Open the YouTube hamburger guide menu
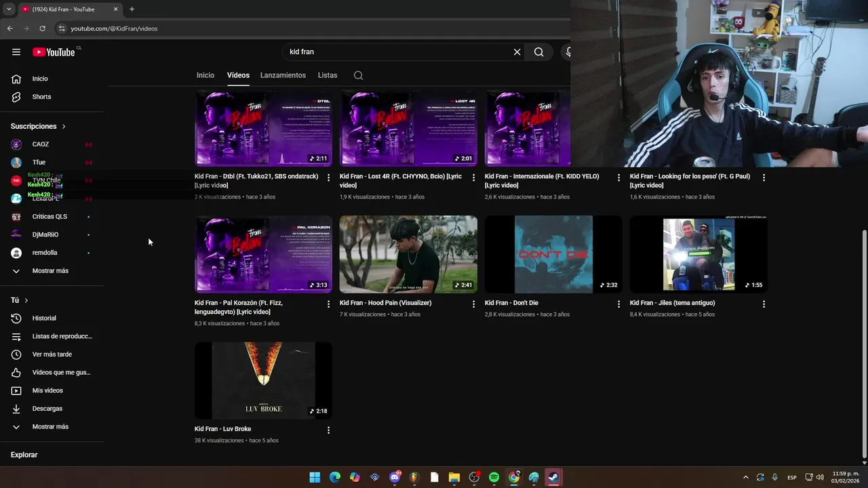The width and height of the screenshot is (868, 488). pos(16,52)
